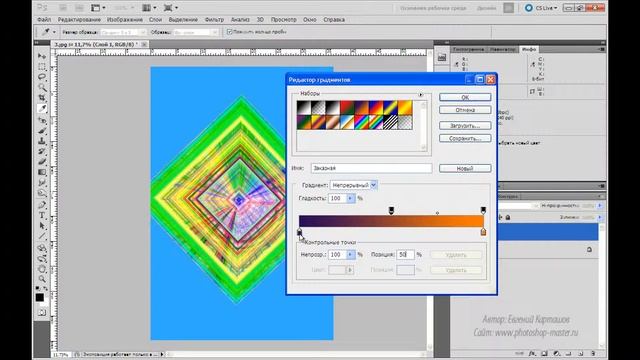Select the Path Selection tool
640x360 pixels.
point(42,226)
